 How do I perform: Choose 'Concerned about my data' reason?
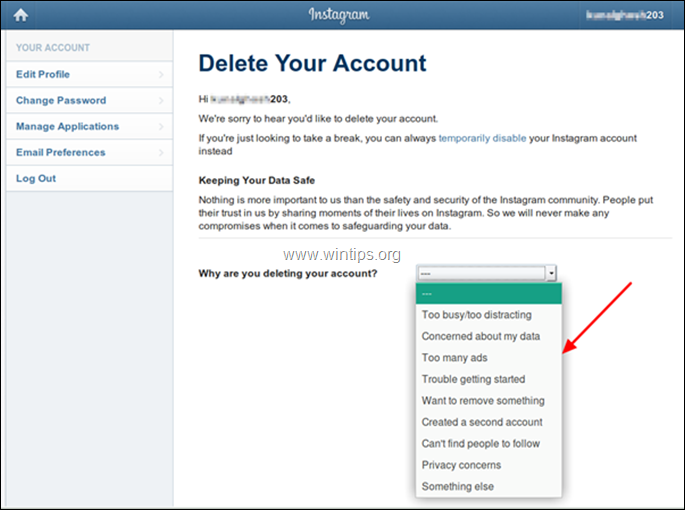489,336
